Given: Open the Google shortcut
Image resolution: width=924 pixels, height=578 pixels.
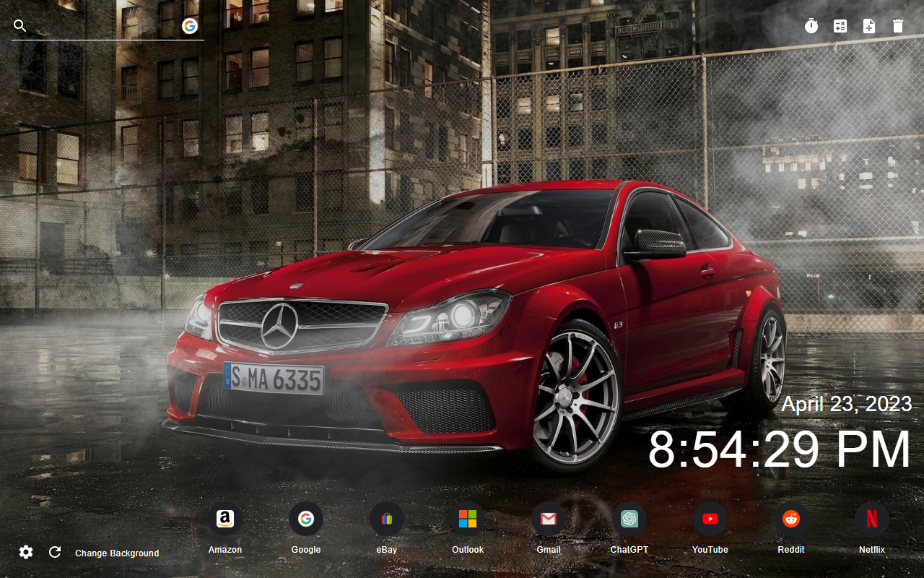Looking at the screenshot, I should 305,519.
